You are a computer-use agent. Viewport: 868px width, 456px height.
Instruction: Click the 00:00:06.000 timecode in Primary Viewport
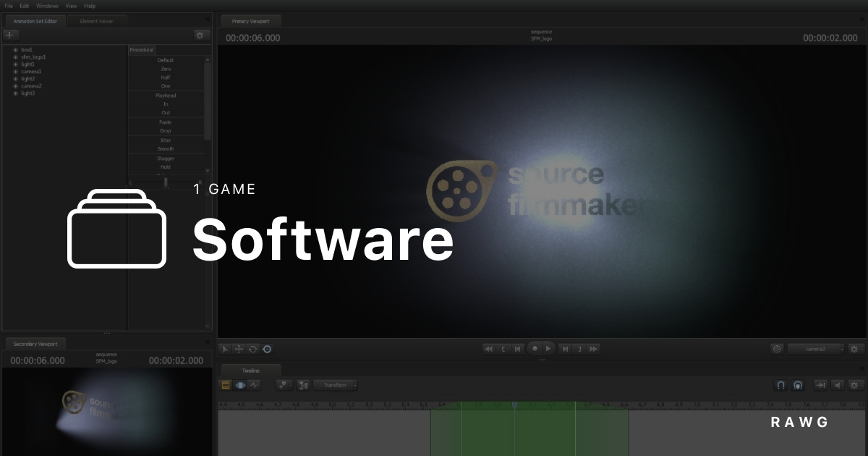click(253, 38)
